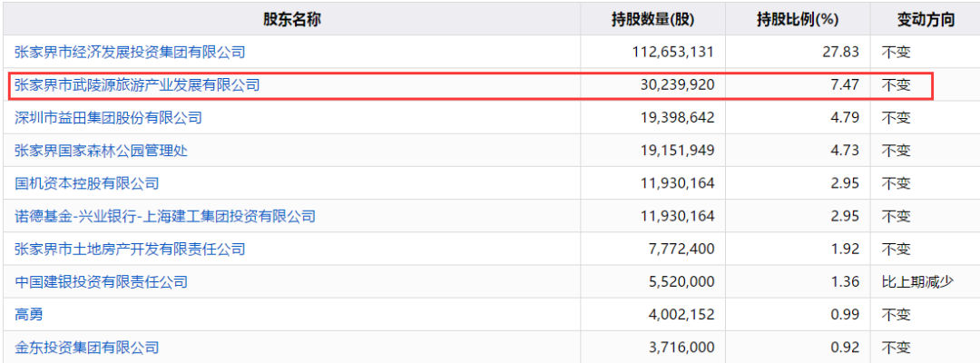Open 张家界市土地房产开发有限责任公司 link
The width and height of the screenshot is (980, 363).
[x=130, y=249]
